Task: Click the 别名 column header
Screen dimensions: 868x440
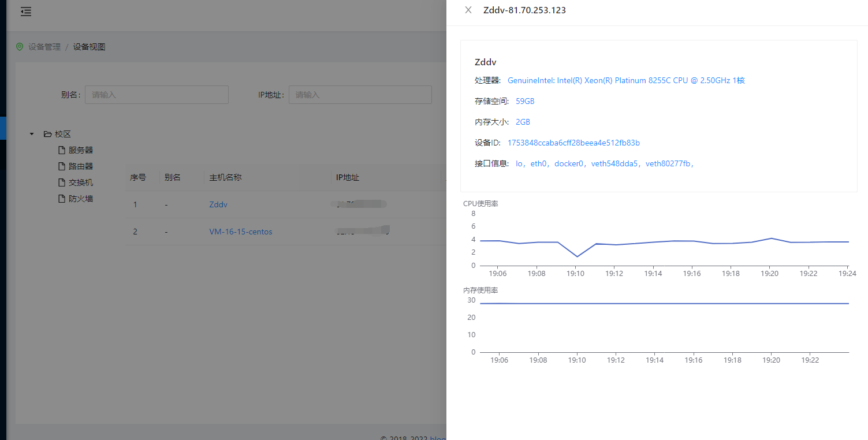Action: coord(173,177)
